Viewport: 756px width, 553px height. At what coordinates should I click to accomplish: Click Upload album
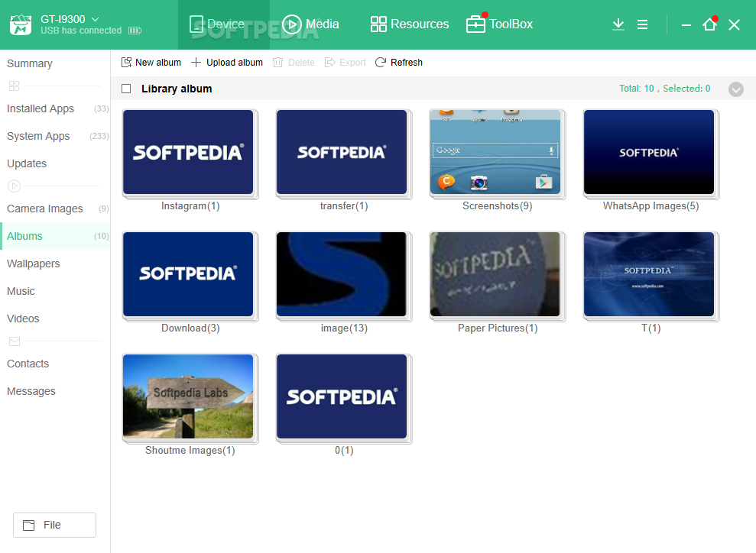[226, 63]
